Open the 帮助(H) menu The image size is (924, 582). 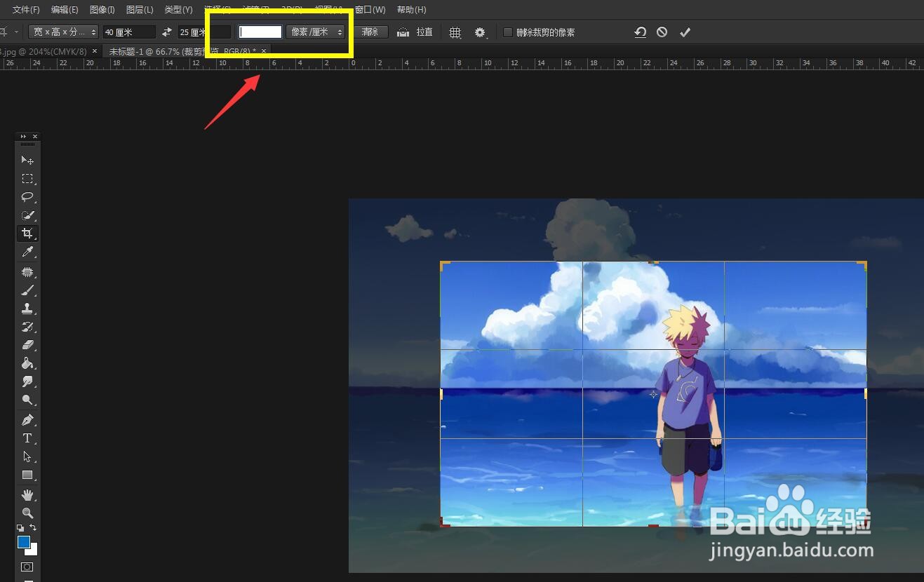pyautogui.click(x=411, y=10)
